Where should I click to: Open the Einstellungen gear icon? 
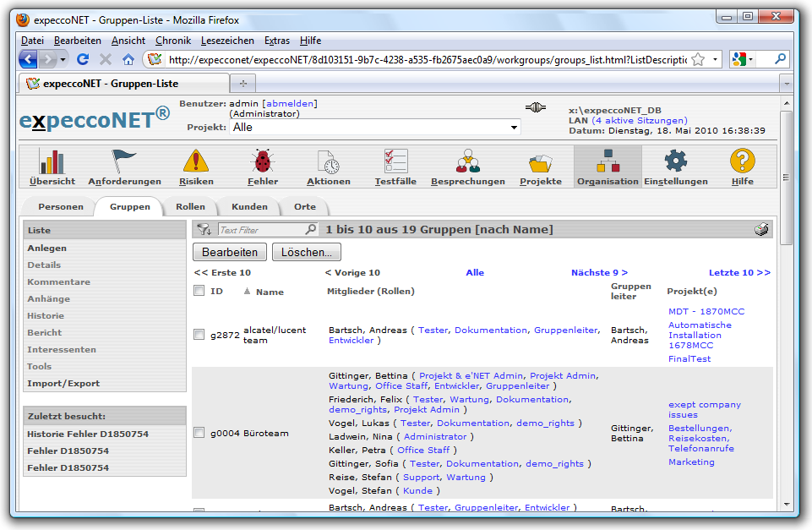[675, 161]
